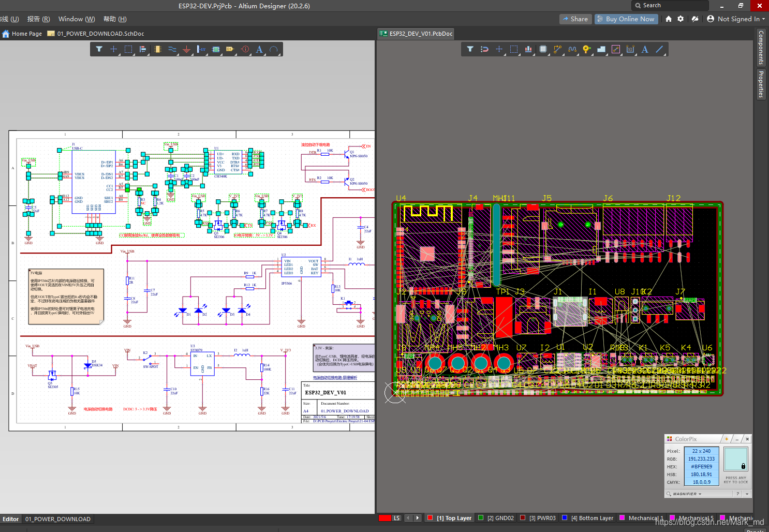Activate the [4] Bottom Layer tab
769x532 pixels.
click(x=587, y=518)
